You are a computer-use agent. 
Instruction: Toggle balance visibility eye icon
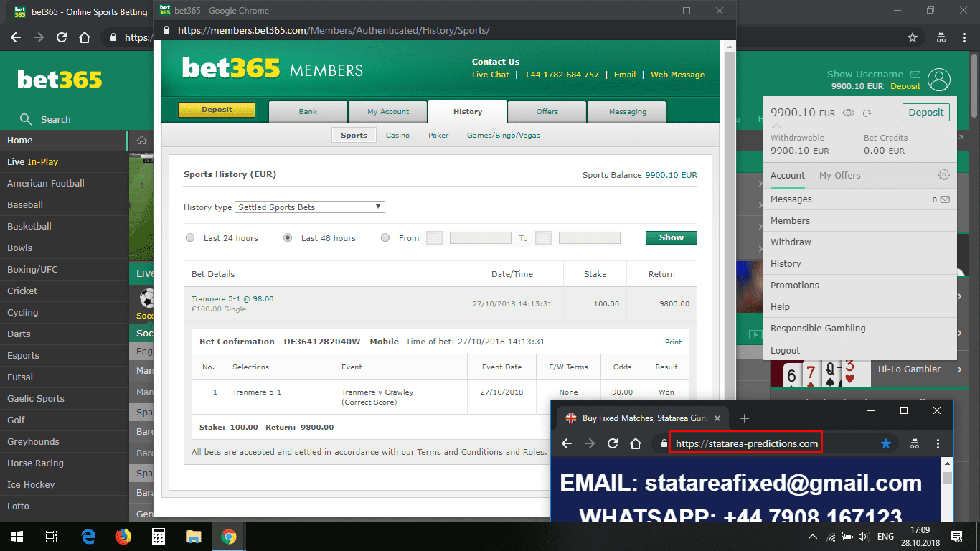click(x=848, y=113)
